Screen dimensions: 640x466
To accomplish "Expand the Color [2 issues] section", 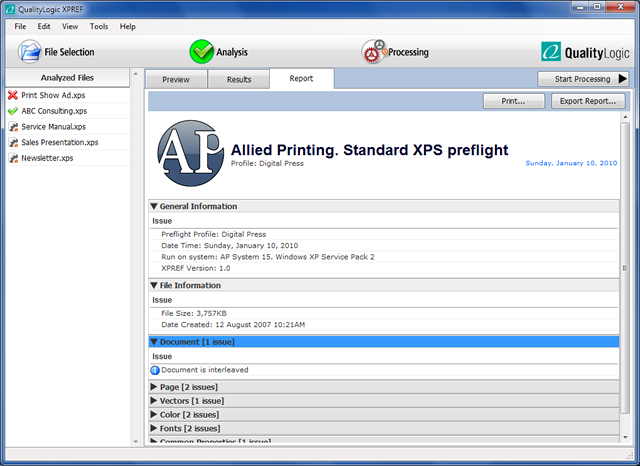I will 154,414.
